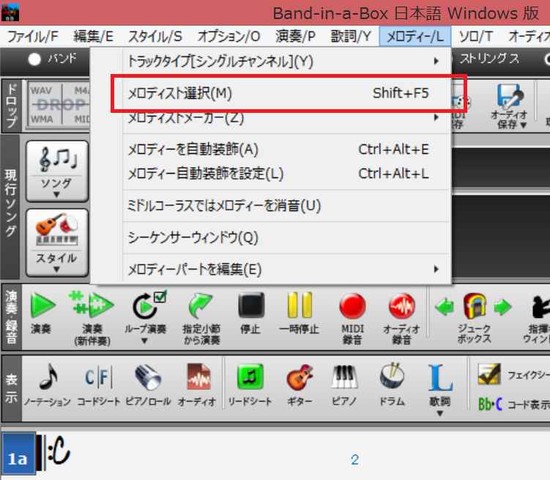
Task: Open the ドラム window
Action: (x=392, y=385)
